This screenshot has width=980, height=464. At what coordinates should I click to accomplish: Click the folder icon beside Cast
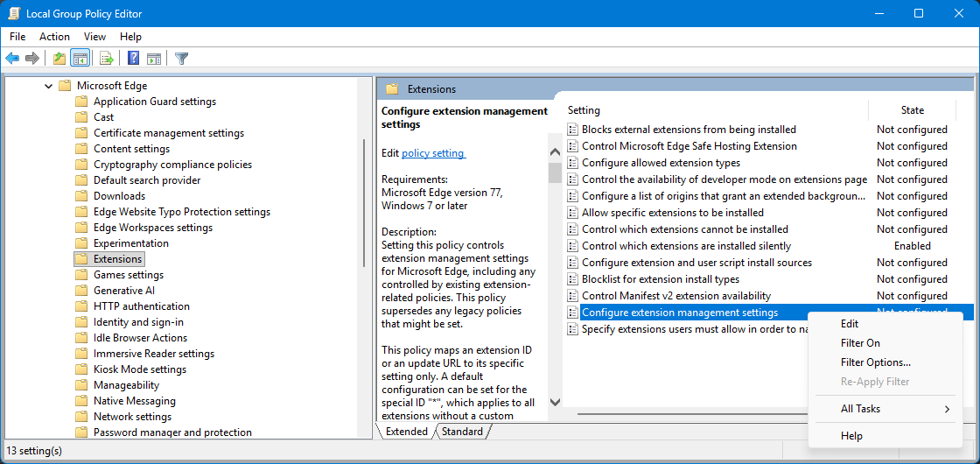81,117
